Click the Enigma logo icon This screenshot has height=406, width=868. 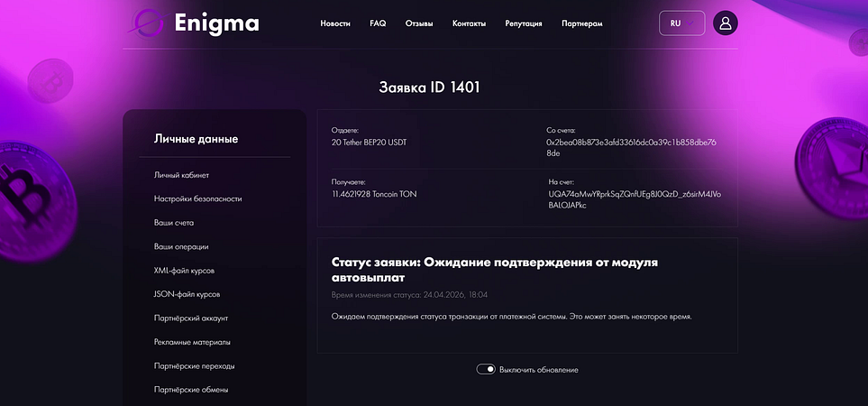tap(146, 23)
